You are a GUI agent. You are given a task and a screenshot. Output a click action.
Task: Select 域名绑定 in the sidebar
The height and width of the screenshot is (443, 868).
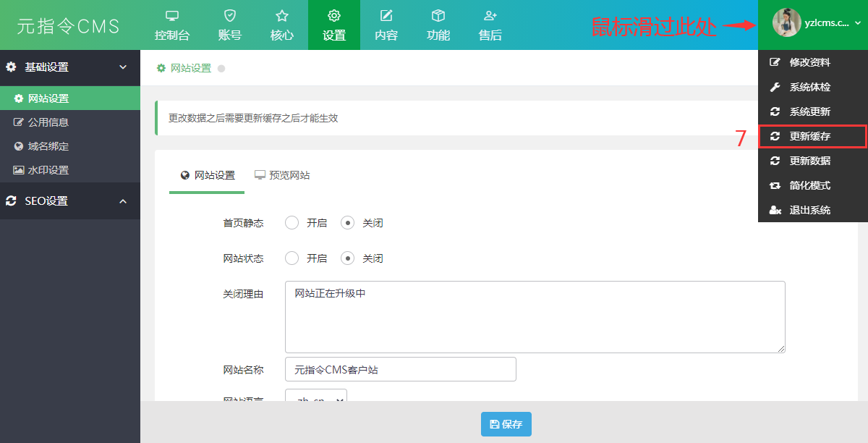(x=70, y=146)
